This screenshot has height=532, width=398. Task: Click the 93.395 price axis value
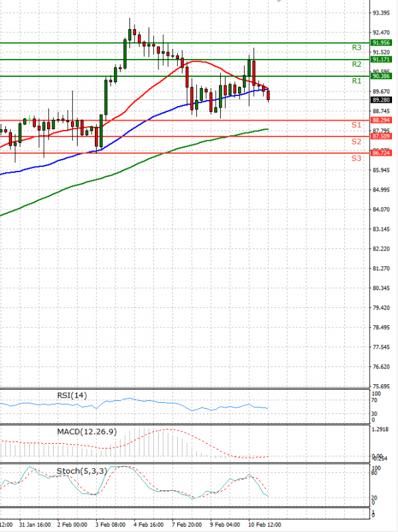(381, 13)
